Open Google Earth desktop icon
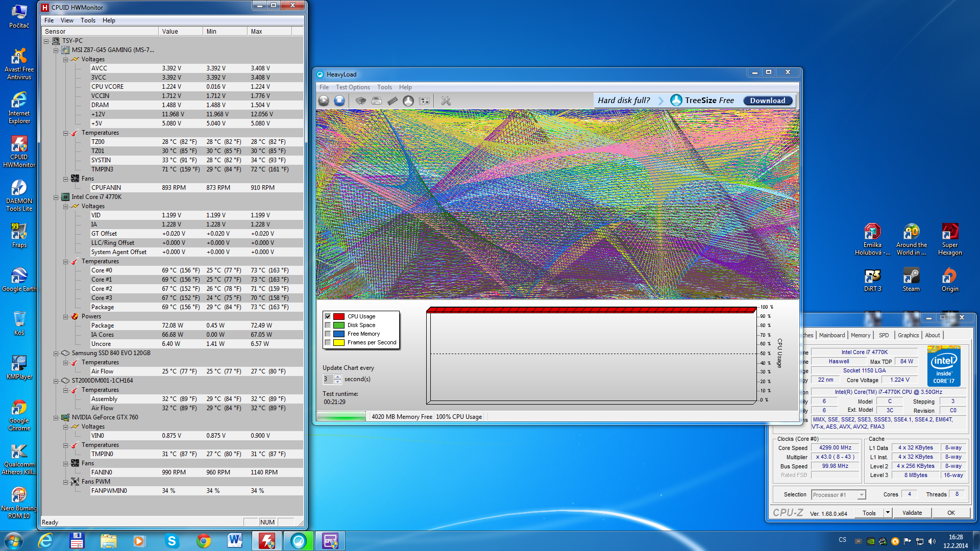The image size is (980, 551). pos(19,279)
